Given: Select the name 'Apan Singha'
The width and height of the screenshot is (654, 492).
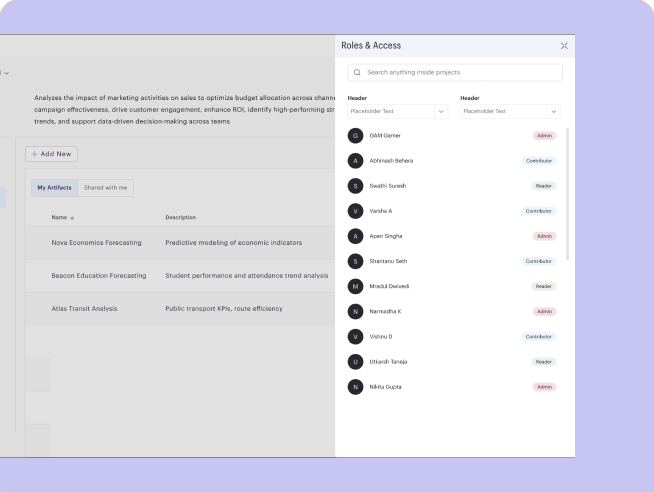Looking at the screenshot, I should (x=386, y=236).
